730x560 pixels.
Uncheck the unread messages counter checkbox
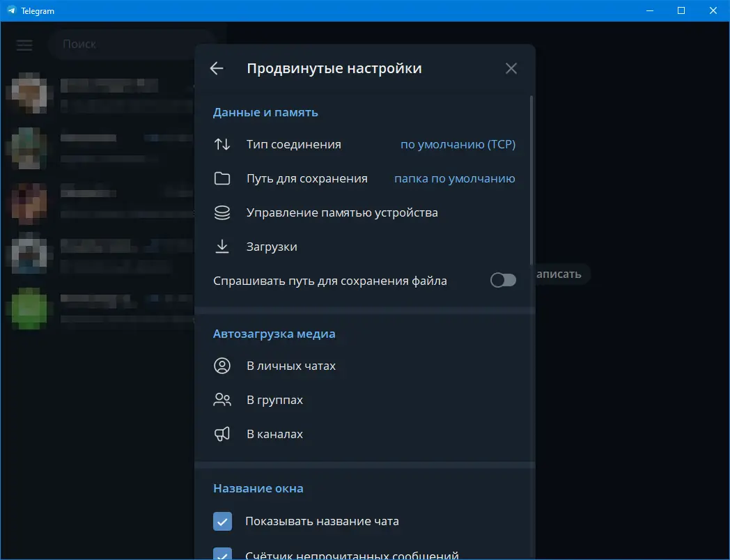tap(222, 554)
